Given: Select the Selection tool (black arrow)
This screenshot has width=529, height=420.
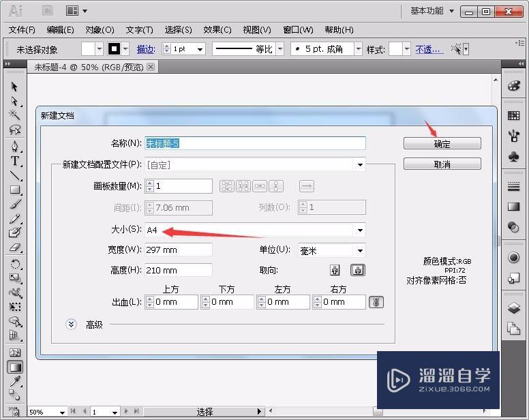Looking at the screenshot, I should (14, 87).
